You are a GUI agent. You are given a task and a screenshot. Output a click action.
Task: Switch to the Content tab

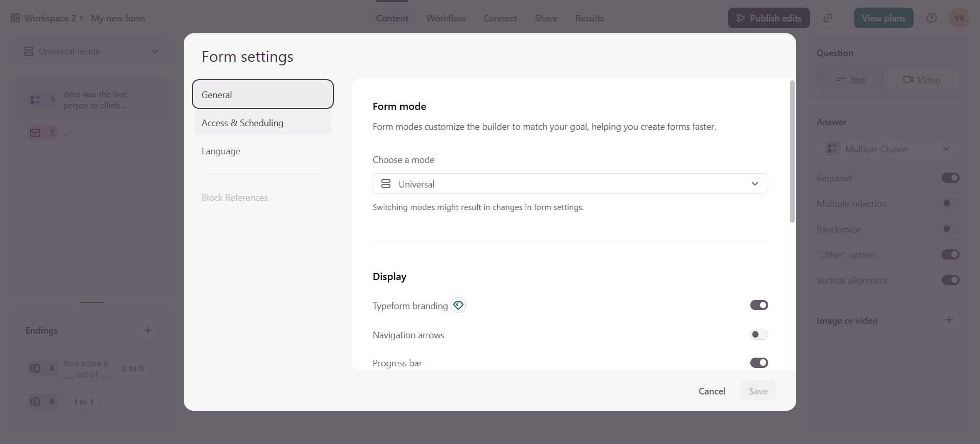pos(392,18)
